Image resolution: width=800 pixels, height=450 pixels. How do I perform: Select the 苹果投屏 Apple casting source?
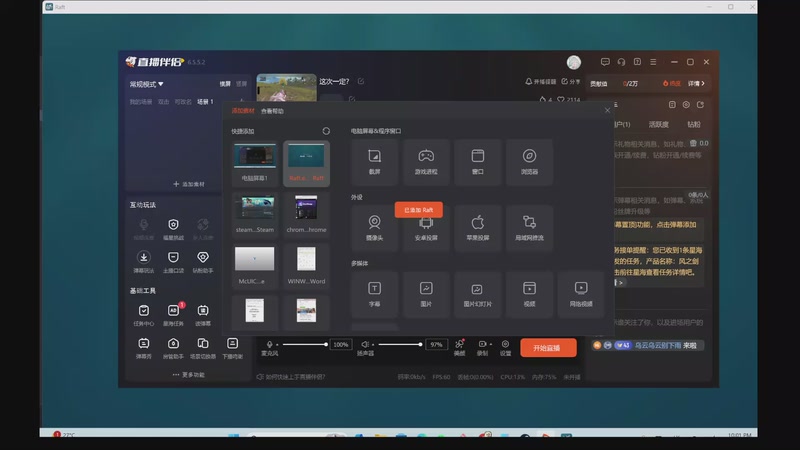click(x=478, y=228)
